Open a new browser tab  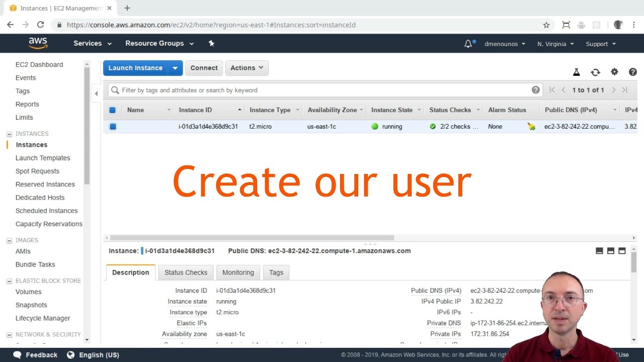pyautogui.click(x=127, y=8)
